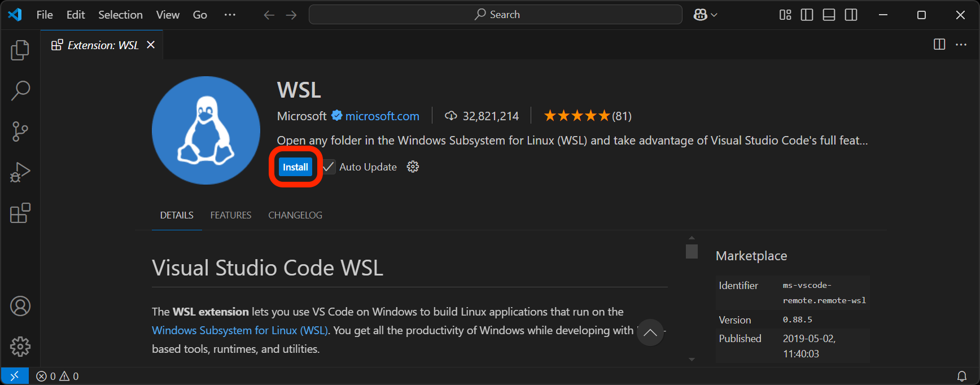Viewport: 980px width, 385px height.
Task: Open extension Manage gear beside Auto Update
Action: pyautogui.click(x=413, y=167)
